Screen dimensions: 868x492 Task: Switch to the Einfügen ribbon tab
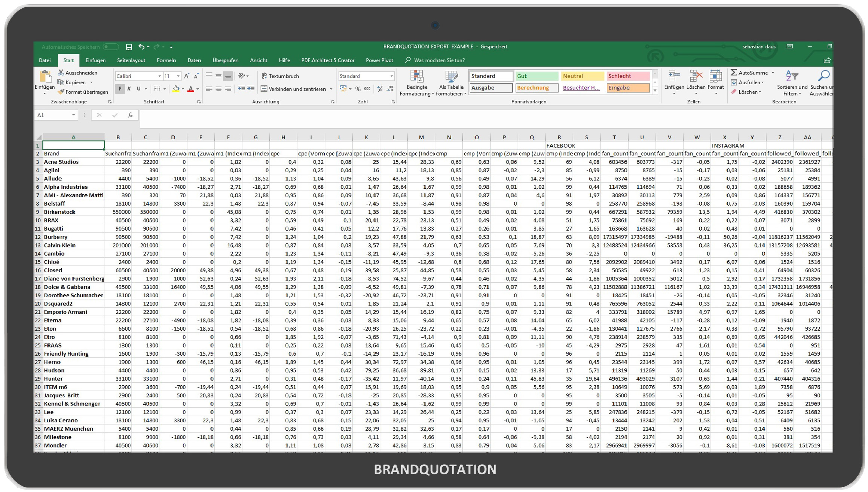click(95, 60)
